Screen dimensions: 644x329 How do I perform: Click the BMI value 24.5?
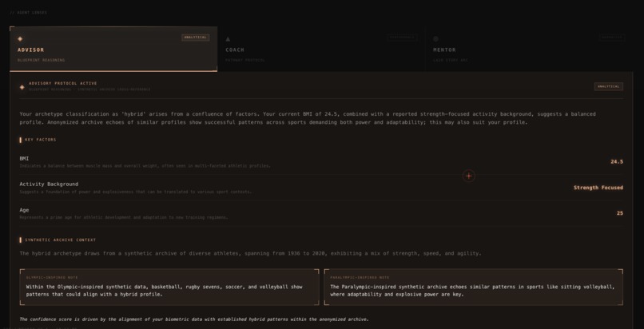617,161
